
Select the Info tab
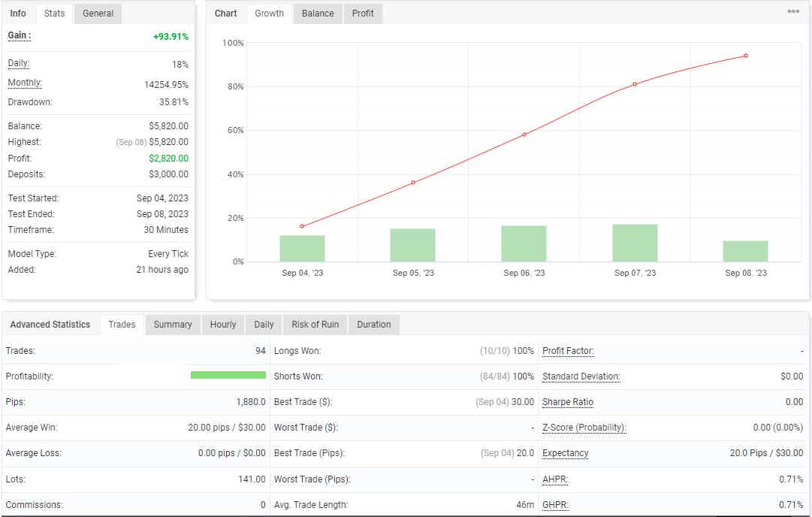tap(19, 13)
